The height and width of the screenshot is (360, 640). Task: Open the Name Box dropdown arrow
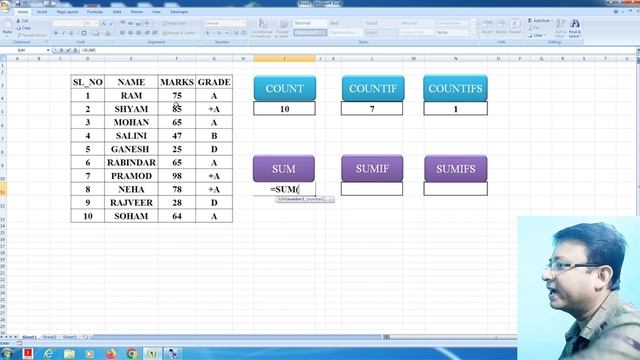click(x=48, y=50)
